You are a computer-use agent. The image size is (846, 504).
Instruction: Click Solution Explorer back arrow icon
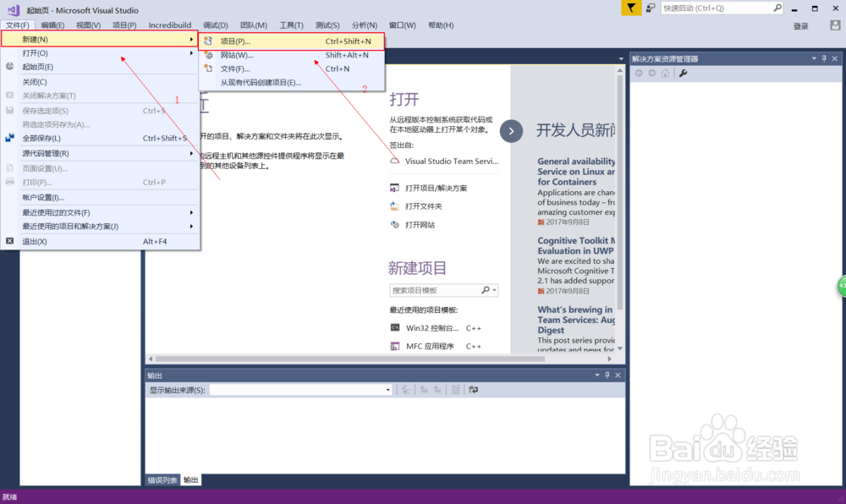(639, 74)
